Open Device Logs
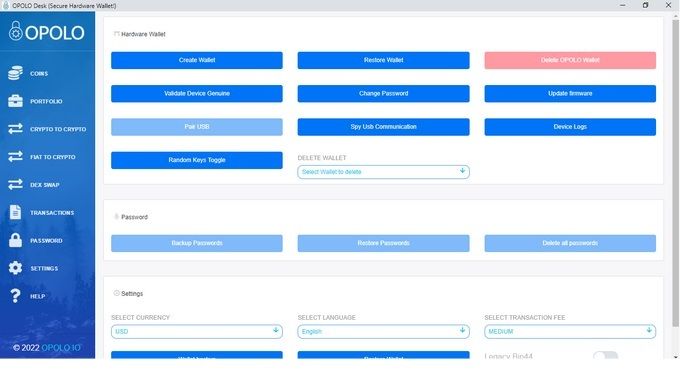 [x=570, y=127]
